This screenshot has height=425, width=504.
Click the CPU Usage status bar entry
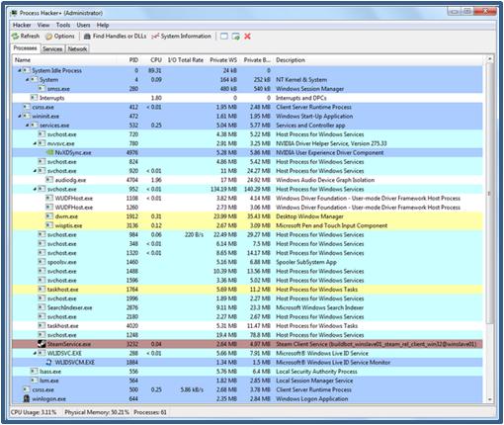point(34,412)
